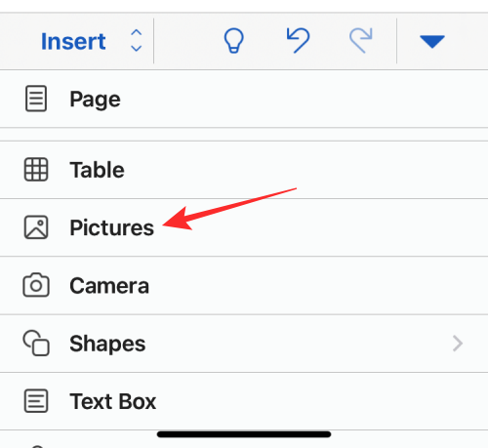Undo the last action
The image size is (488, 448).
(x=298, y=40)
